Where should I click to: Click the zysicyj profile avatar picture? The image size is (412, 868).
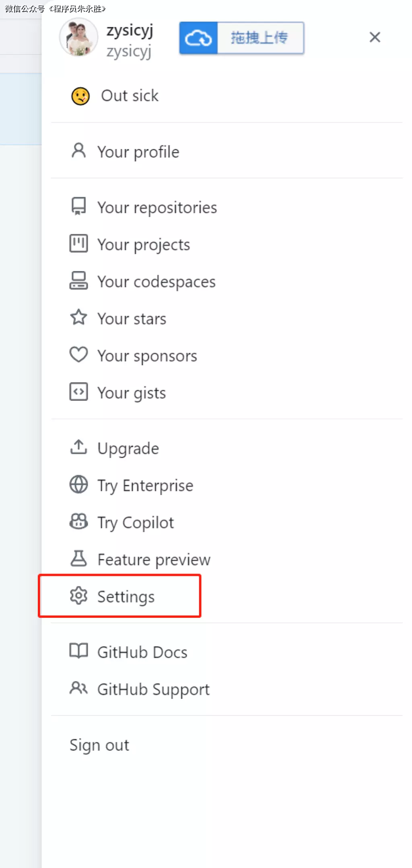pyautogui.click(x=78, y=37)
